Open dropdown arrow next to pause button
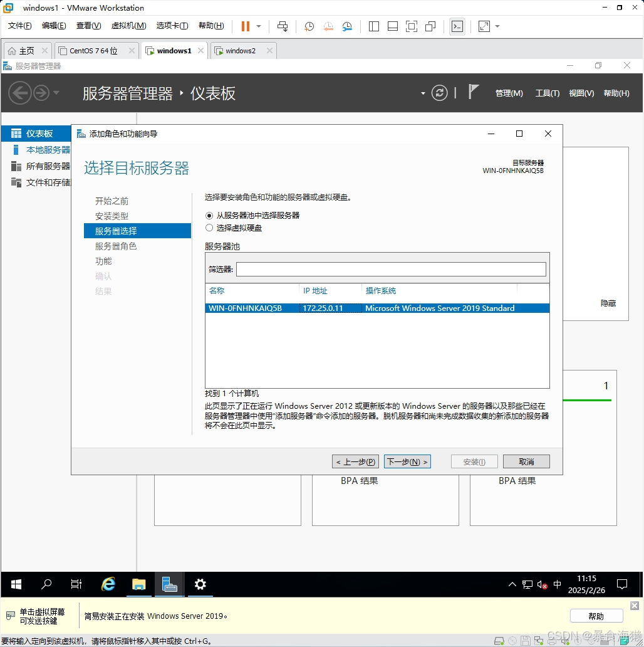This screenshot has height=647, width=644. pyautogui.click(x=259, y=26)
